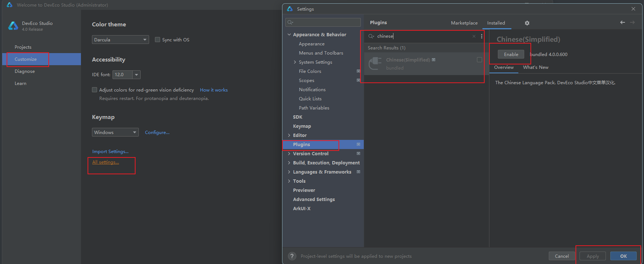The width and height of the screenshot is (644, 264).
Task: Select Advanced Settings item
Action: click(x=314, y=199)
